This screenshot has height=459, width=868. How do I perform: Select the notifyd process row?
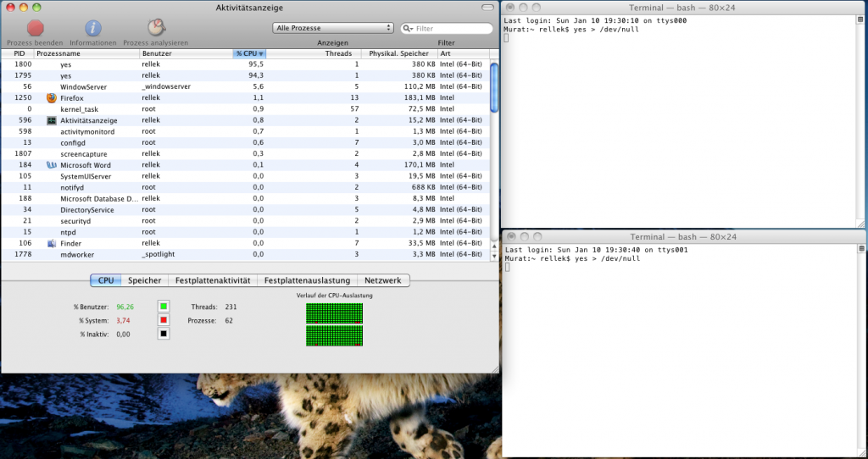coord(245,187)
